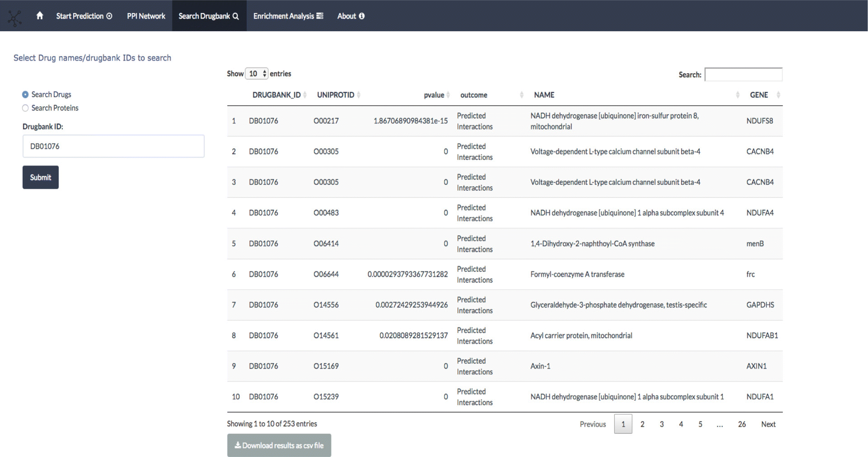Viewport: 868px width, 457px height.
Task: Click Acyl carrier protein, mitochondrial name
Action: tap(581, 336)
